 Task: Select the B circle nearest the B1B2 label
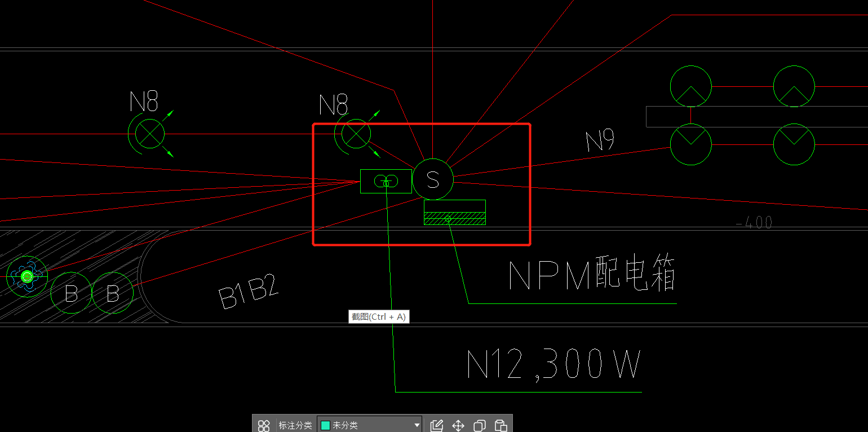[112, 293]
